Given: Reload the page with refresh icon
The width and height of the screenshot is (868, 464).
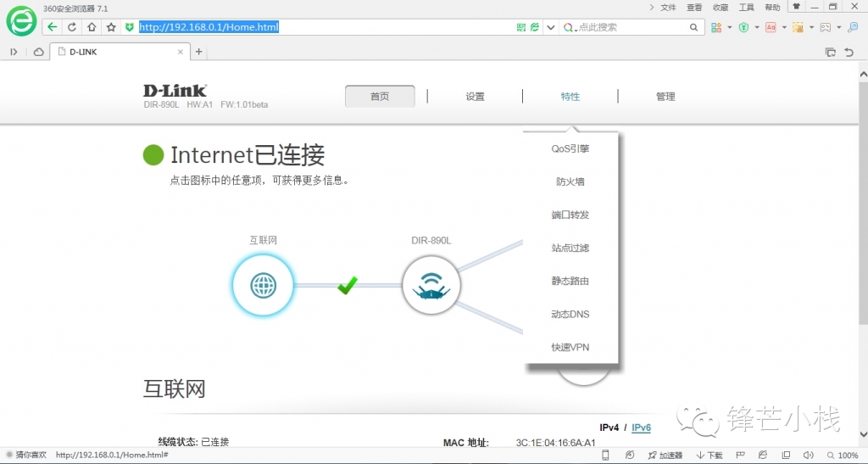Looking at the screenshot, I should (72, 27).
